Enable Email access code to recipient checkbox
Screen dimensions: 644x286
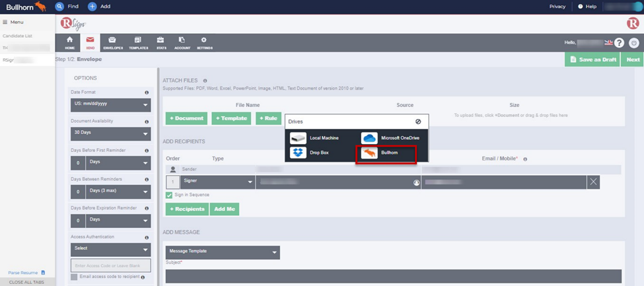point(75,277)
